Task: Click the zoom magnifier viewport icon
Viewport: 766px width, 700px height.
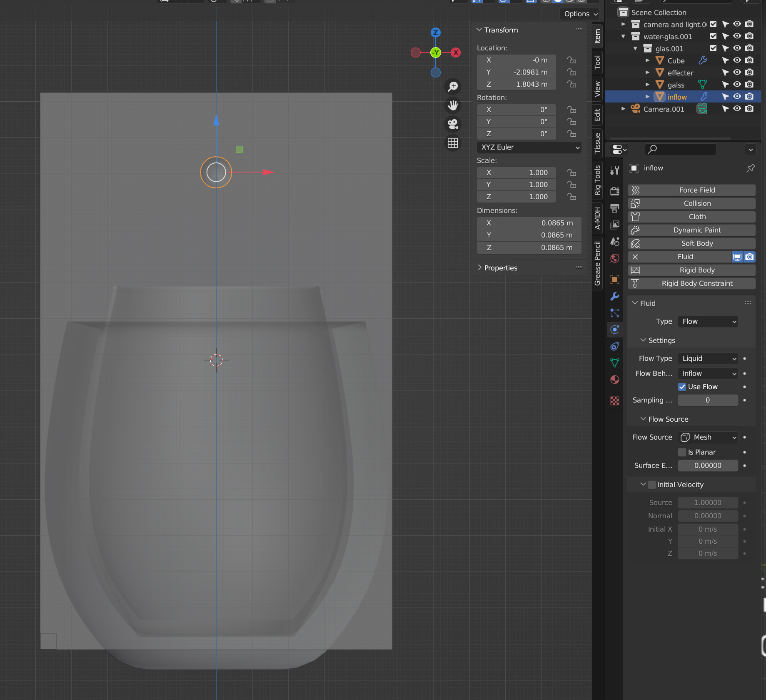Action: pos(453,86)
